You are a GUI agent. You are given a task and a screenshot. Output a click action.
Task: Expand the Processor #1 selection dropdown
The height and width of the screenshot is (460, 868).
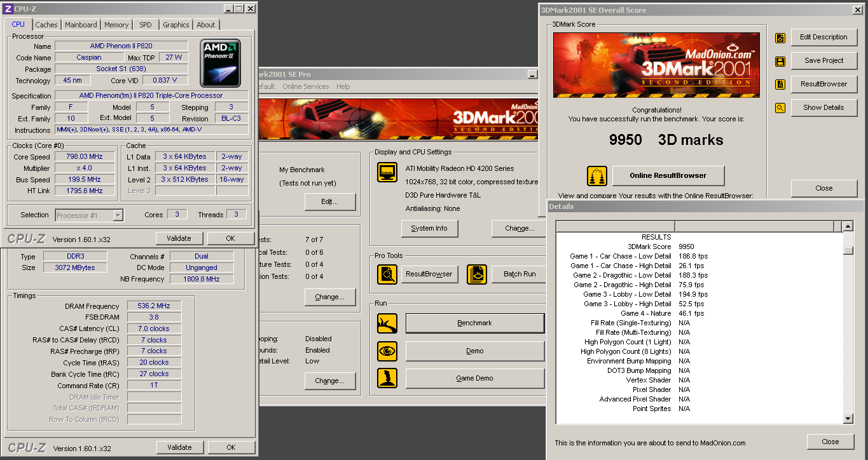(x=118, y=215)
